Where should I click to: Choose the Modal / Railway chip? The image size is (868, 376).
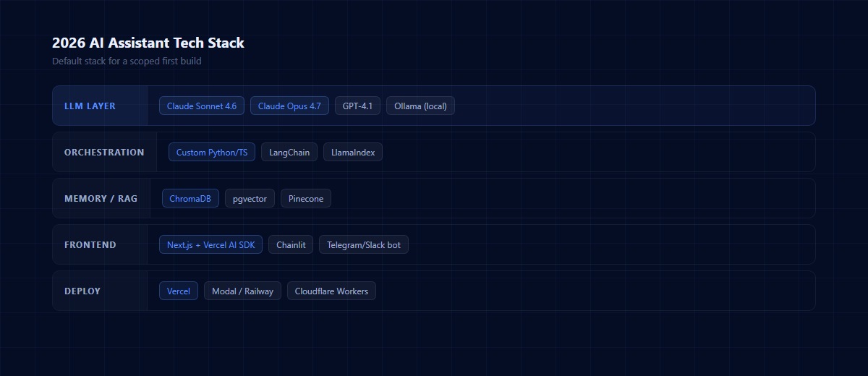[x=242, y=291]
